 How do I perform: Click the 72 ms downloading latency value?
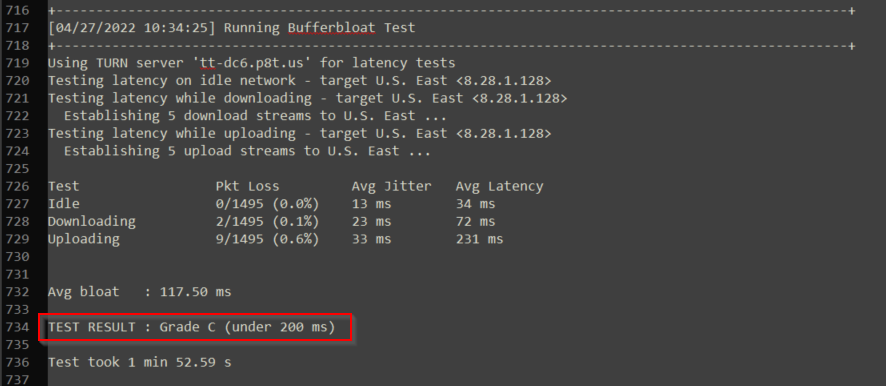pyautogui.click(x=475, y=221)
